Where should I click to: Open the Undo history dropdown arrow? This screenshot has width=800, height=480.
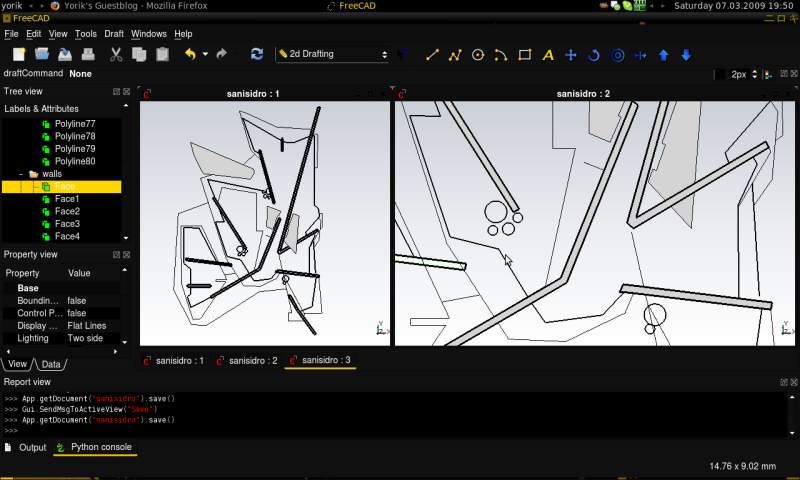(205, 54)
